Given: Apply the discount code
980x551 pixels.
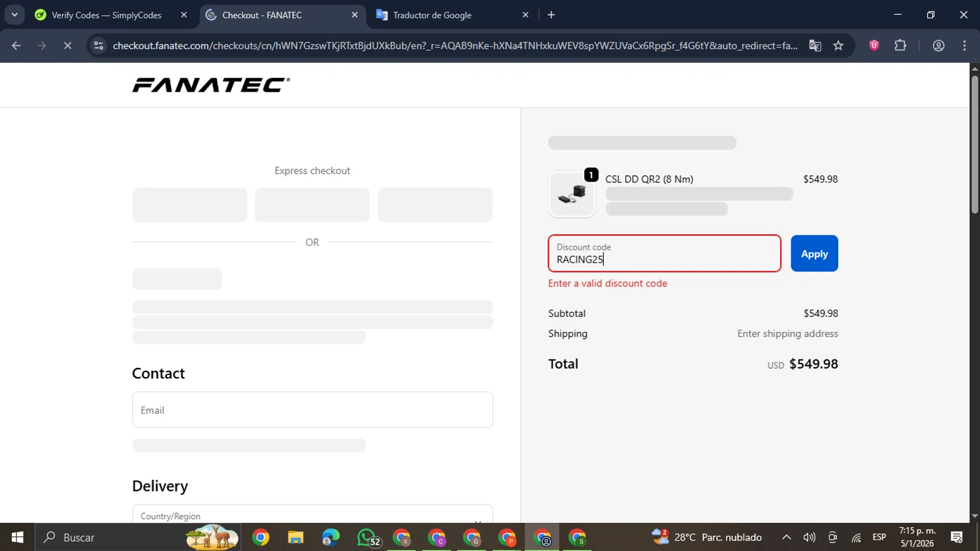Looking at the screenshot, I should [814, 254].
